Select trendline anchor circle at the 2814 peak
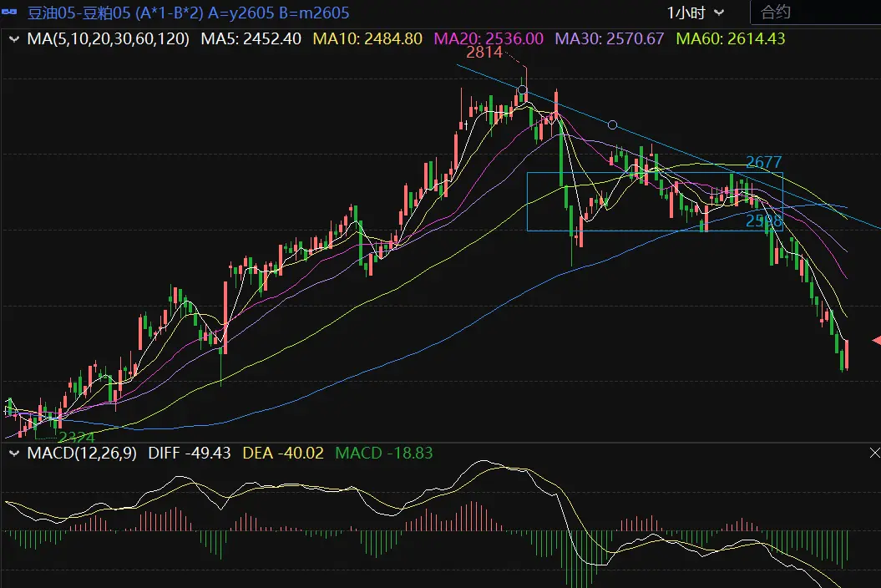The width and height of the screenshot is (881, 588). 523,90
